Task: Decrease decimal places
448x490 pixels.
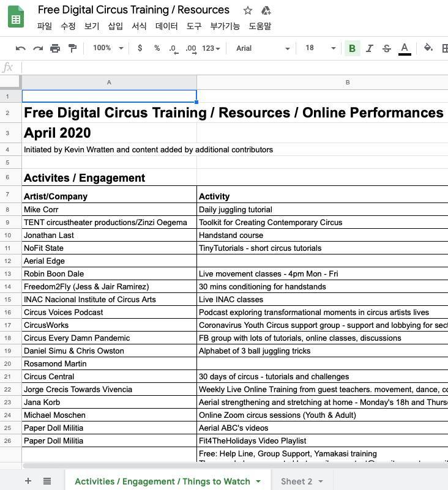Action: pyautogui.click(x=174, y=49)
